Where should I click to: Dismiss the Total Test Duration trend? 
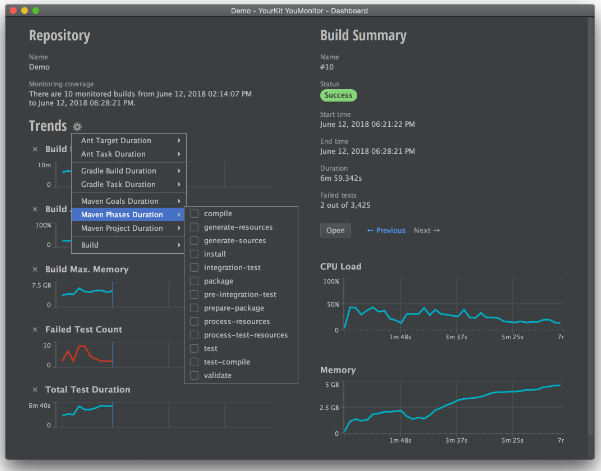(35, 389)
